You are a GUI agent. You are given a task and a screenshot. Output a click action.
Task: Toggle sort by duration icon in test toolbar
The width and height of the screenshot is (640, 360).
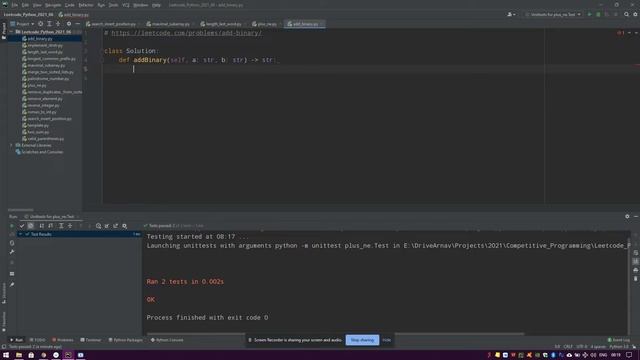pyautogui.click(x=51, y=226)
